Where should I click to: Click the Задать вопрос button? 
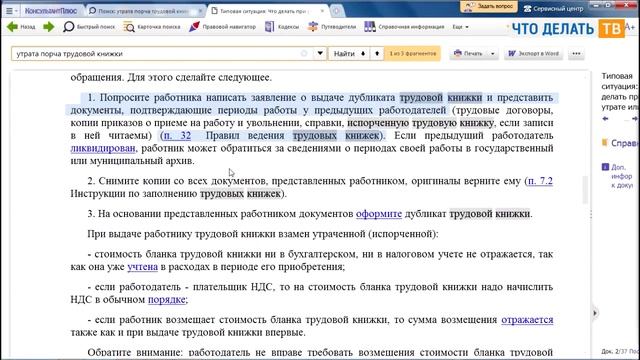(489, 7)
